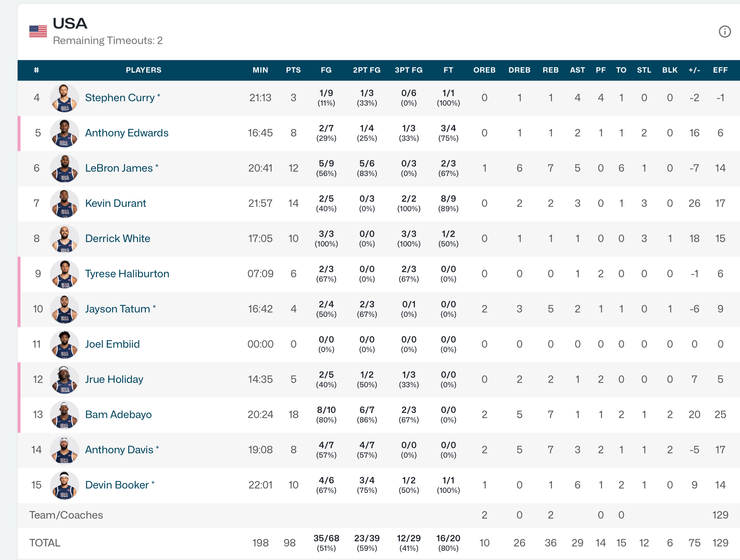Click Stephen Curry's headshot thumbnail
The width and height of the screenshot is (740, 560).
coord(65,98)
